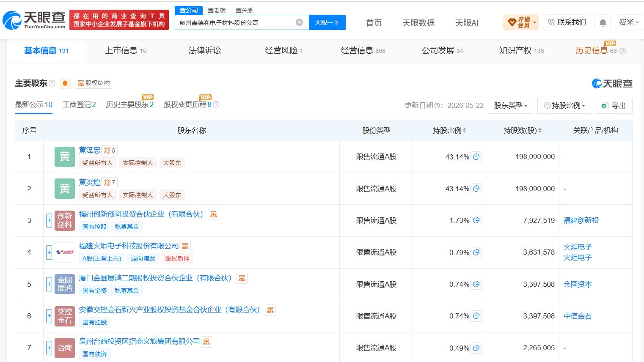This screenshot has width=644, height=362.
Task: Open equity structure icon beside 安徽交控金石
Action: pyautogui.click(x=270, y=310)
